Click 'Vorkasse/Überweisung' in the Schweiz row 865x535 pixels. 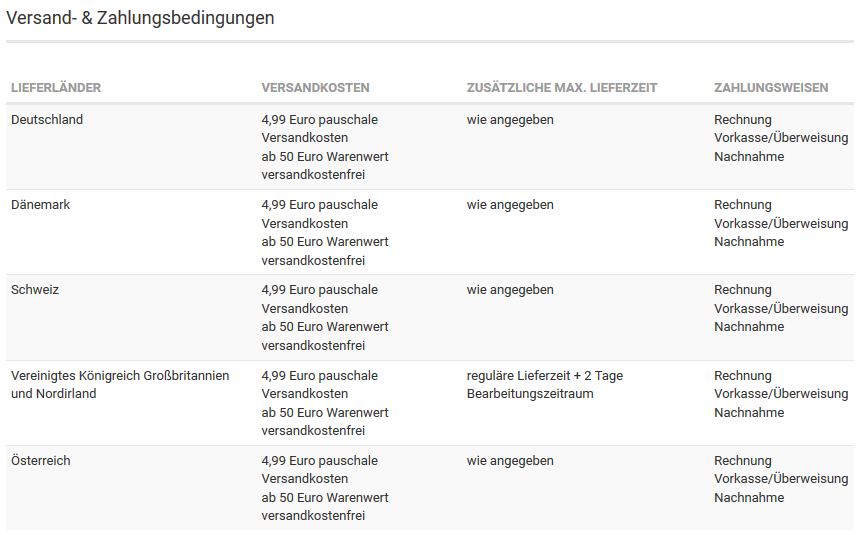781,309
